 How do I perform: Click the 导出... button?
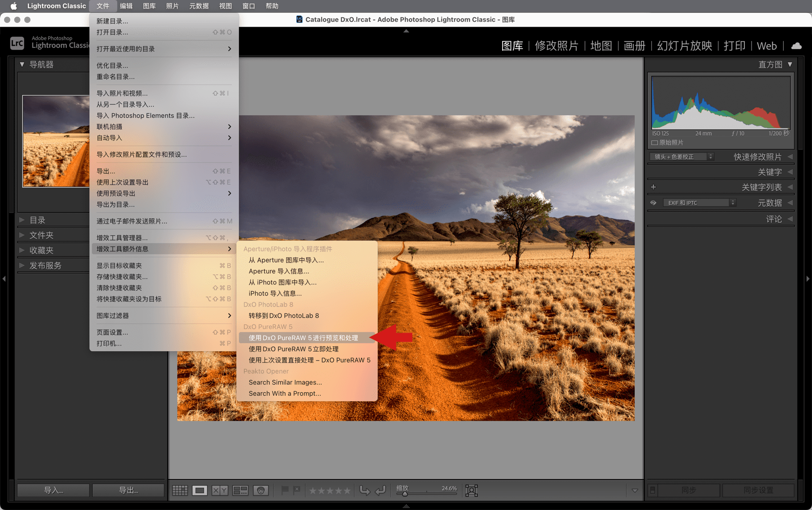click(x=129, y=490)
